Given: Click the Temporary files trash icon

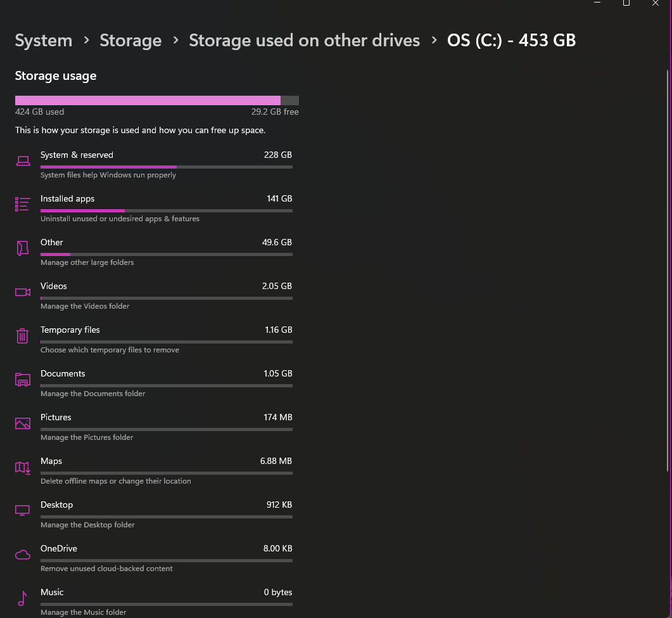Looking at the screenshot, I should point(23,335).
